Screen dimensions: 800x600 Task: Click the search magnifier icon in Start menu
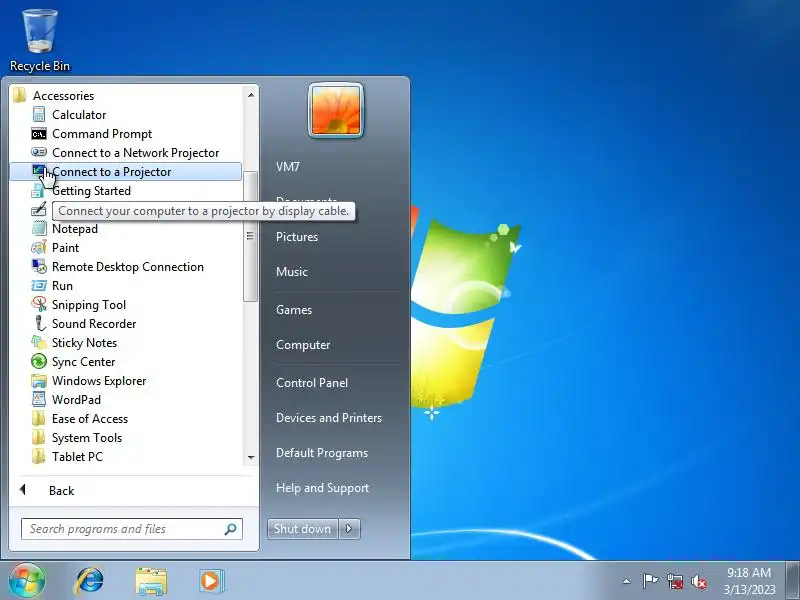[x=231, y=529]
